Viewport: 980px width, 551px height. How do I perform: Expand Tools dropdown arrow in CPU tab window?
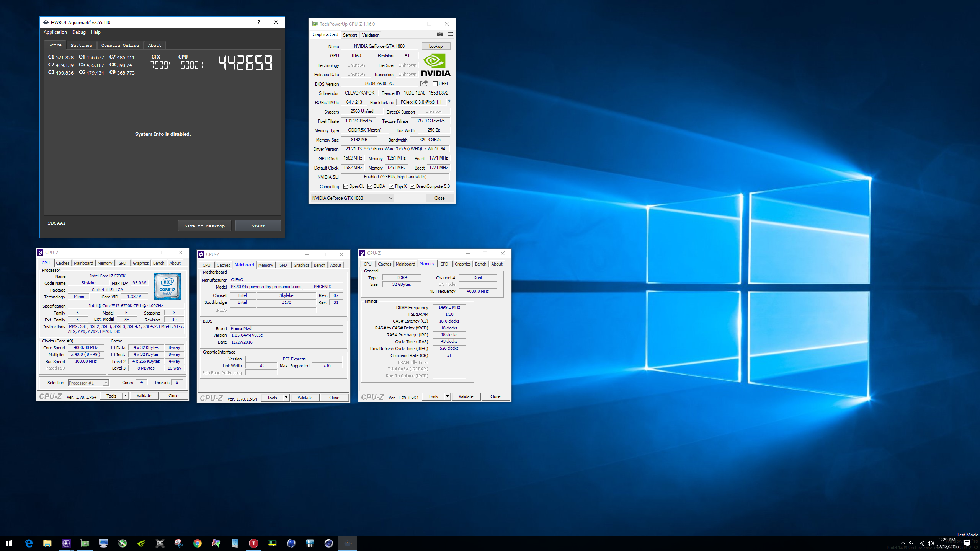[125, 396]
